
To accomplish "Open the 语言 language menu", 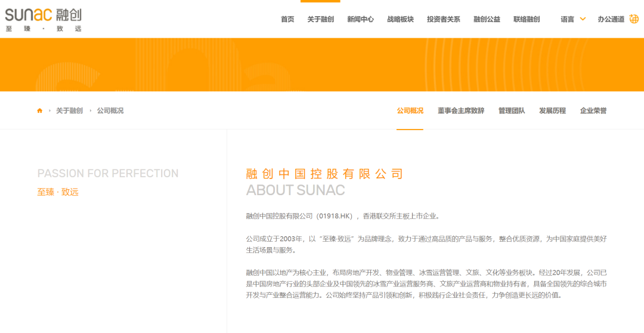I will click(x=567, y=19).
